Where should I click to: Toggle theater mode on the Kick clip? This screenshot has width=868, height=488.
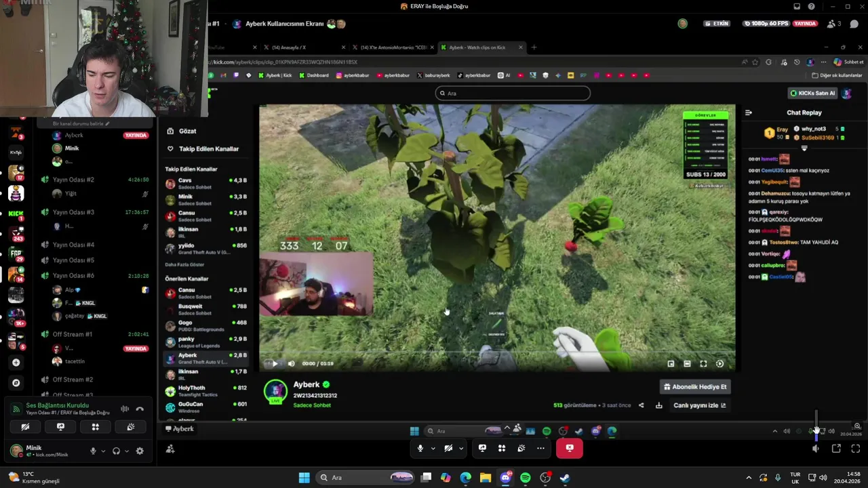687,364
